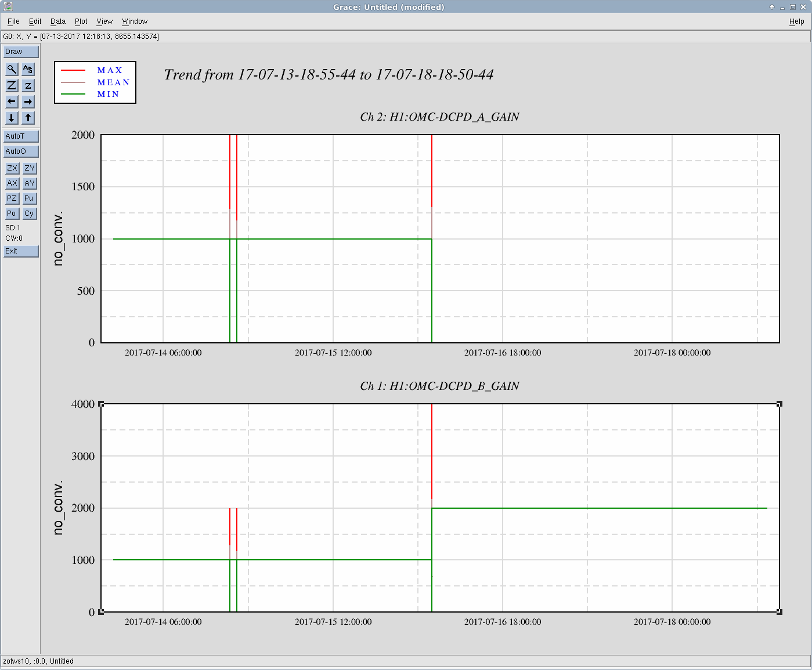The width and height of the screenshot is (812, 670).
Task: Click the Cy button
Action: pyautogui.click(x=30, y=213)
